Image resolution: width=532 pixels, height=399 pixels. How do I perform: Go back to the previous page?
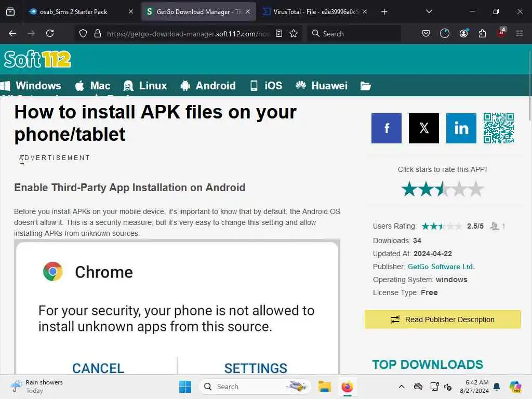click(x=12, y=33)
